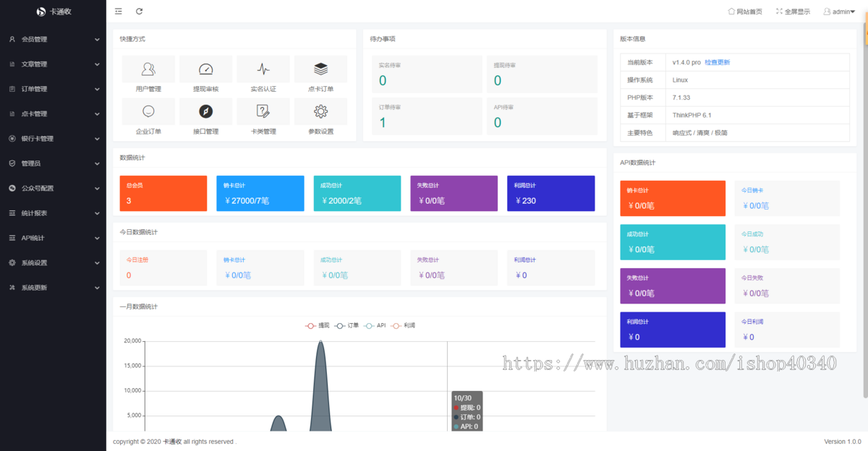Screen dimensions: 868x451
Task: Open 企业订单 smiley shortcut icon
Action: point(148,111)
